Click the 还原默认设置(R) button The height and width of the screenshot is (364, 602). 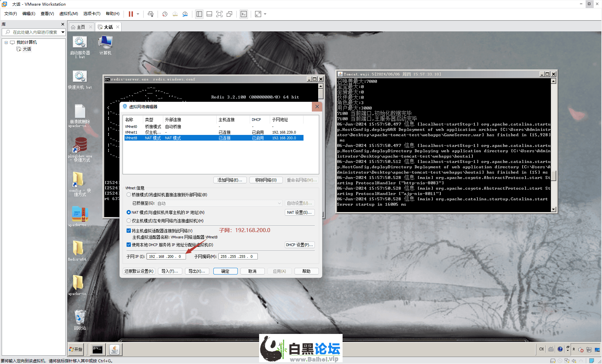[x=139, y=271]
